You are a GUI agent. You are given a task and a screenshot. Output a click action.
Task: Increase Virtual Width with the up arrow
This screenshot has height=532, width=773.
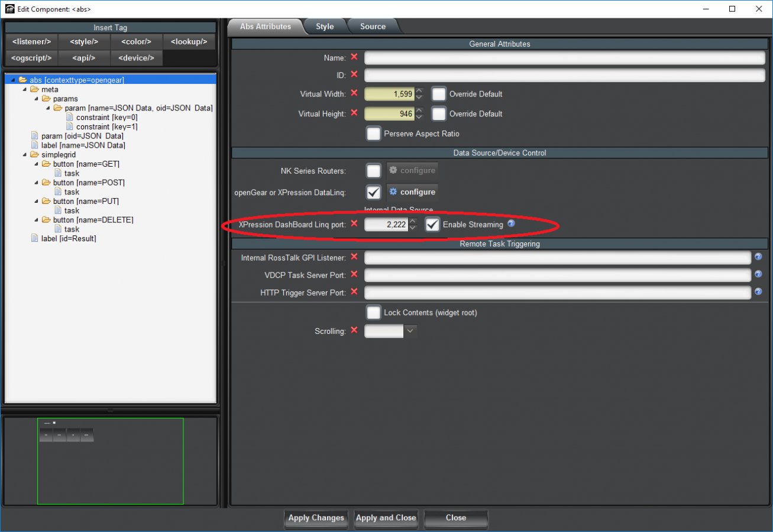point(419,90)
